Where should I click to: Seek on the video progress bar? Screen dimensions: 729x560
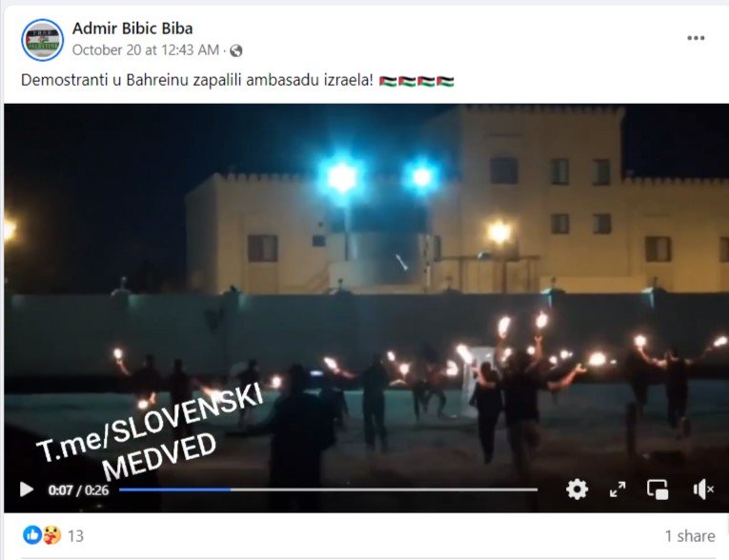328,490
